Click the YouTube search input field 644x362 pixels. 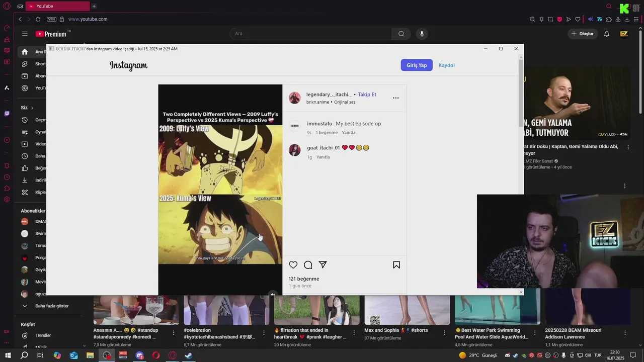(311, 34)
